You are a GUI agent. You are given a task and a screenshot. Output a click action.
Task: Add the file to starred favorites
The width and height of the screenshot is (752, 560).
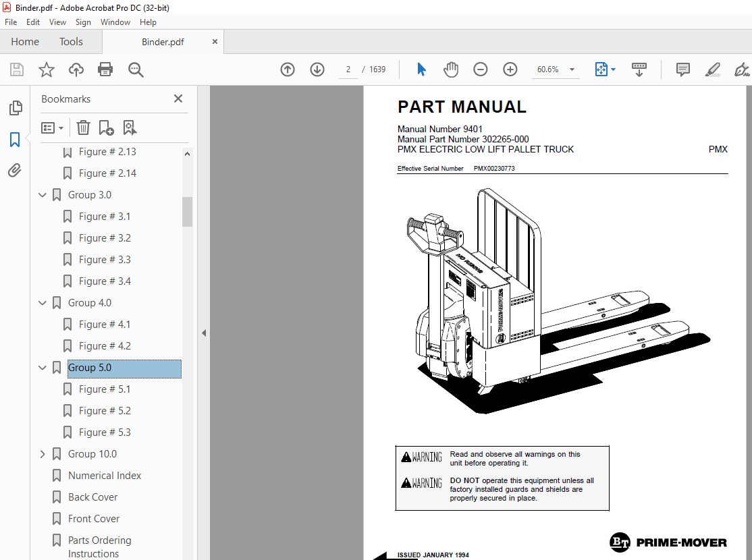pyautogui.click(x=47, y=69)
